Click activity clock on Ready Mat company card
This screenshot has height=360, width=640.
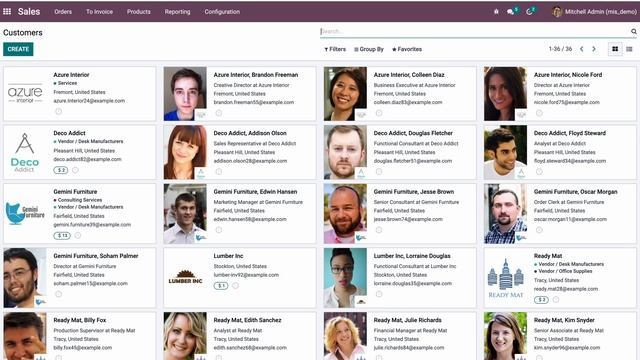[x=556, y=300]
